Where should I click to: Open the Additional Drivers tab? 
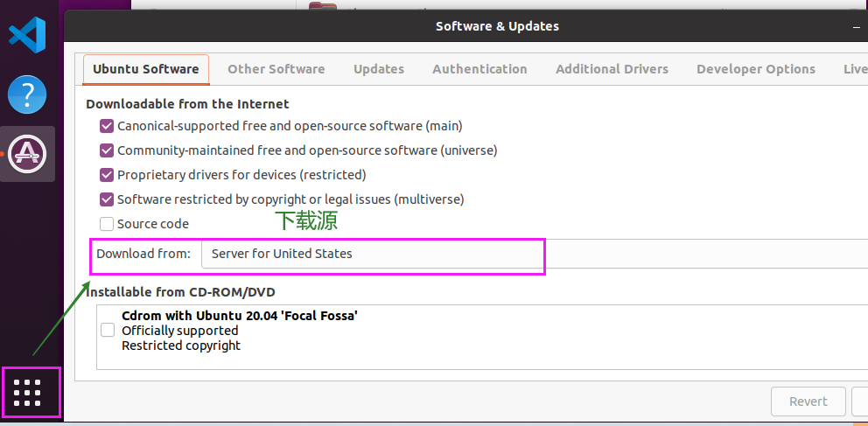click(x=612, y=69)
